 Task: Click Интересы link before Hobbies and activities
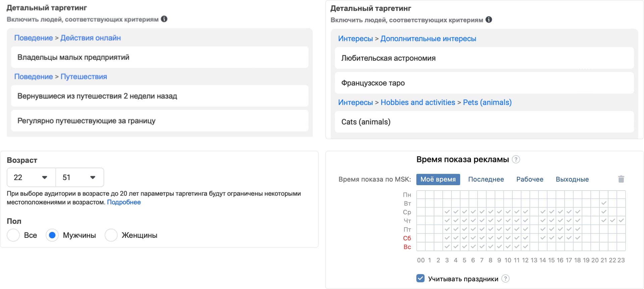point(356,102)
